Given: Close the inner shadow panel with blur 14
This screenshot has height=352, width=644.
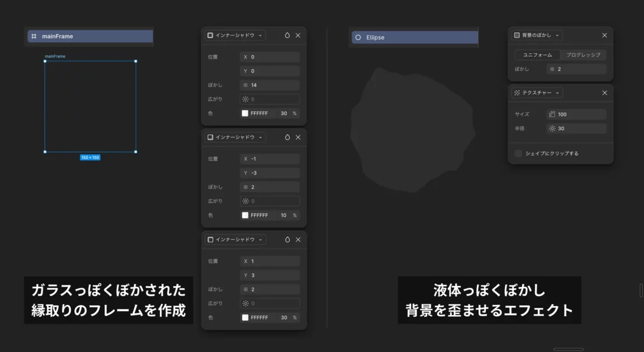Looking at the screenshot, I should pyautogui.click(x=298, y=35).
